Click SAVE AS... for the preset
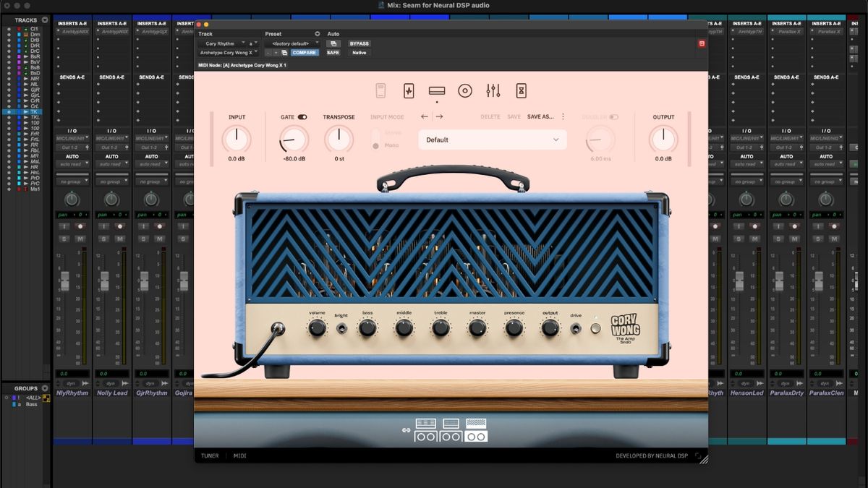Viewport: 868px width, 488px height. coord(540,116)
